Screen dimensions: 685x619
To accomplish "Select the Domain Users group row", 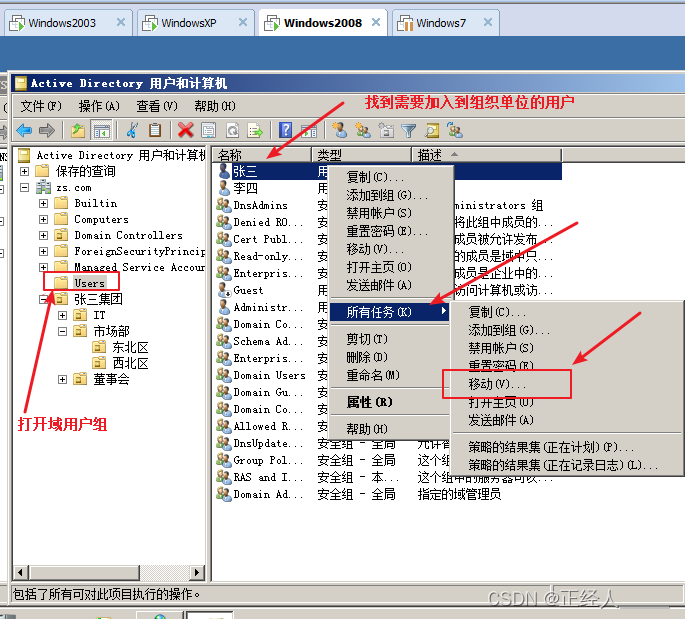I will 269,375.
